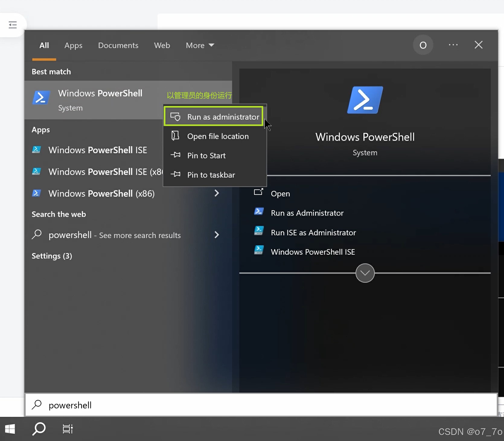Open the Settings (3) results group
Image resolution: width=504 pixels, height=441 pixels.
pos(52,256)
